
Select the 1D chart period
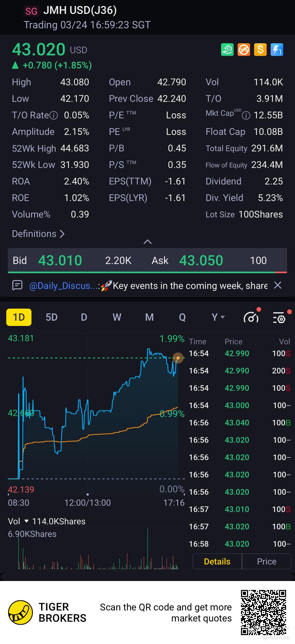point(19,317)
